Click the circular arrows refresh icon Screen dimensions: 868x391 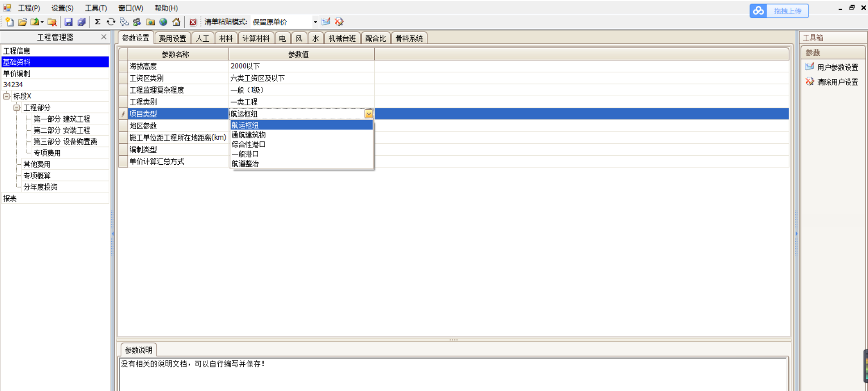tap(111, 22)
